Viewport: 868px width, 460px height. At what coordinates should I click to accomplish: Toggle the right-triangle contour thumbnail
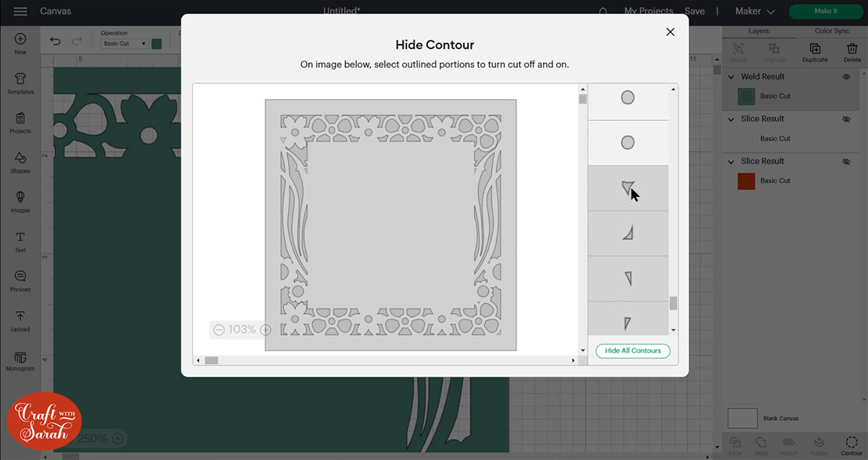pos(628,233)
